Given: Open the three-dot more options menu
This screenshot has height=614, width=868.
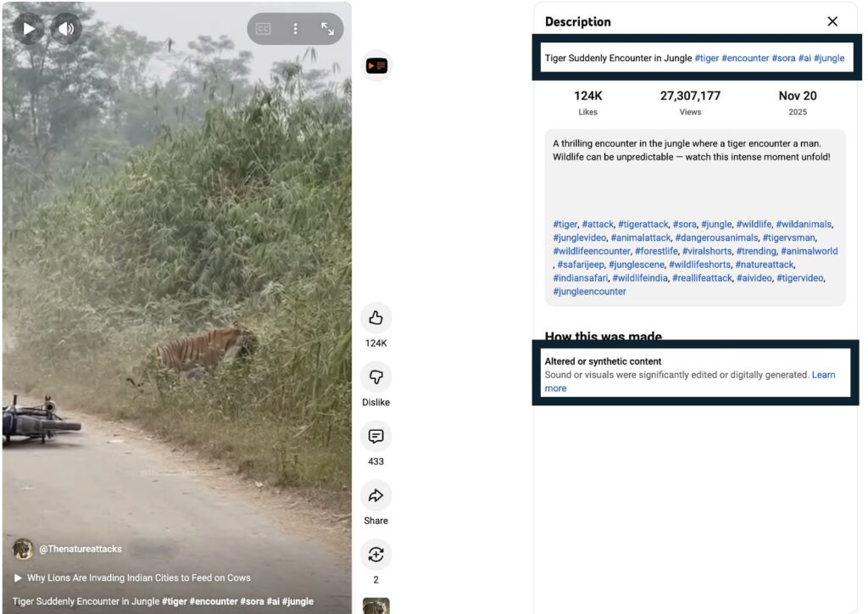Looking at the screenshot, I should point(295,29).
